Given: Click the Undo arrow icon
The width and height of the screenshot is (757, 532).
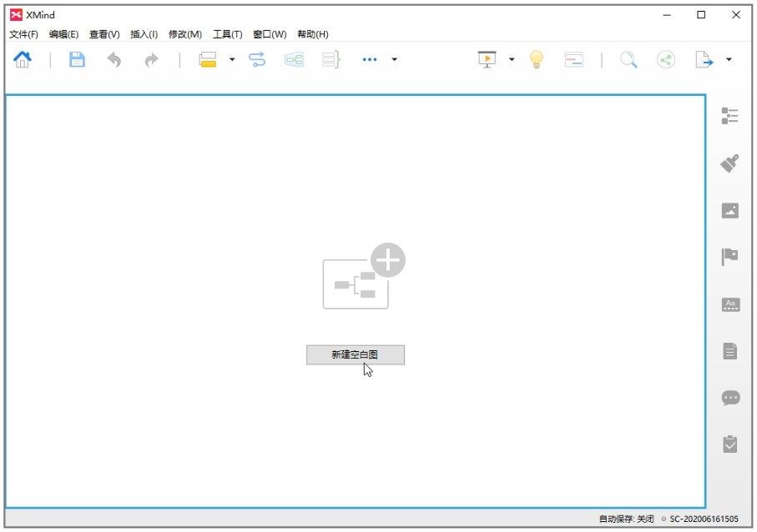Looking at the screenshot, I should tap(114, 60).
